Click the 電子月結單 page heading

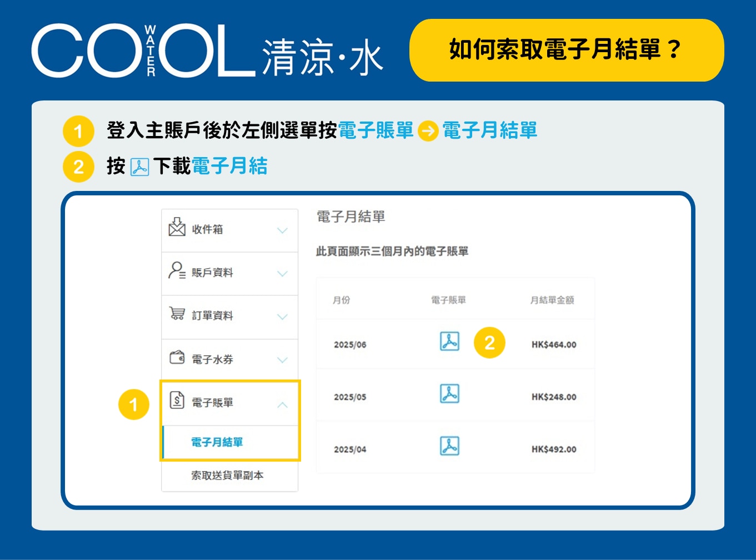351,216
